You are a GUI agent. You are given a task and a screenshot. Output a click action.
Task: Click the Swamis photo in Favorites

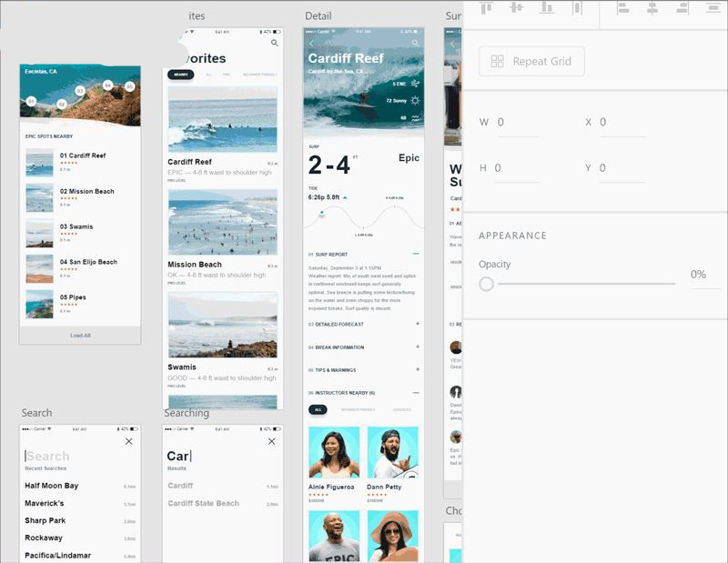(x=222, y=325)
